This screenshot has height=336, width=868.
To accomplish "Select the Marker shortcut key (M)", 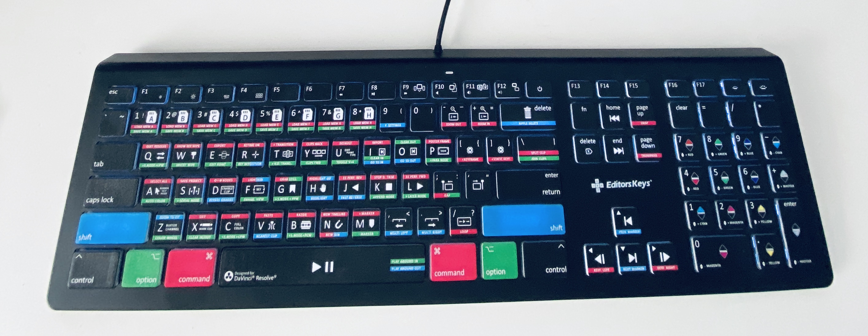I will [365, 224].
